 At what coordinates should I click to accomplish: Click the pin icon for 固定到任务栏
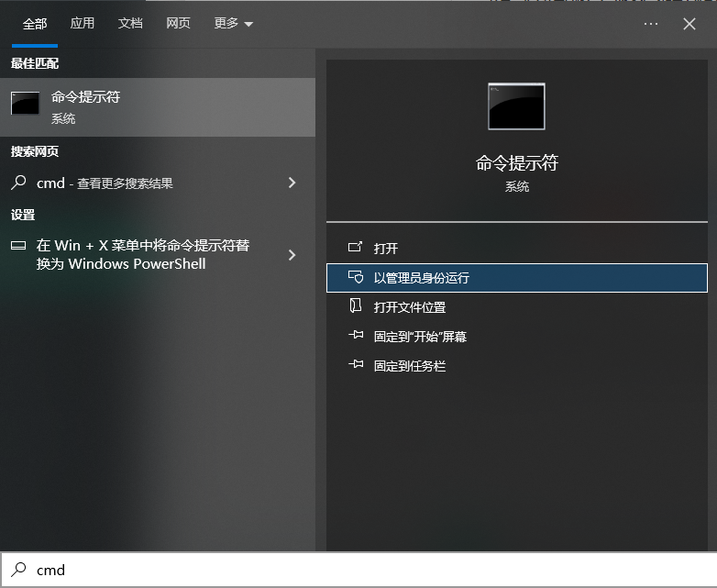356,365
